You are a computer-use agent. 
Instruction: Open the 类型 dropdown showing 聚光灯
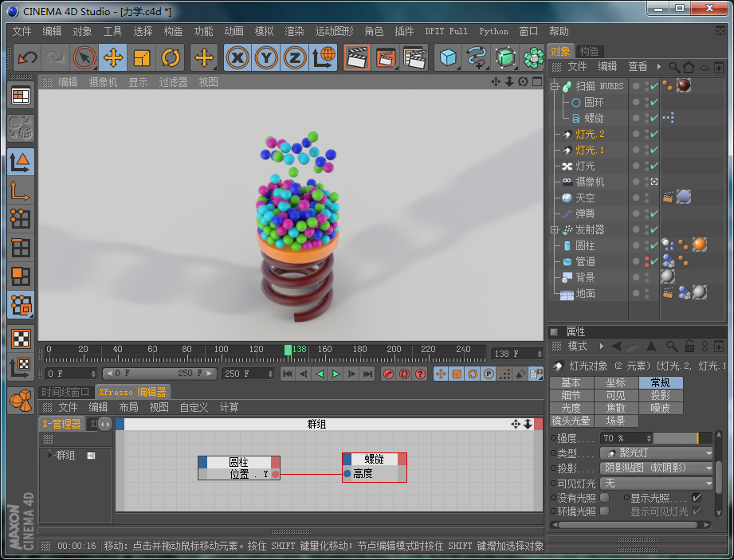tap(657, 453)
